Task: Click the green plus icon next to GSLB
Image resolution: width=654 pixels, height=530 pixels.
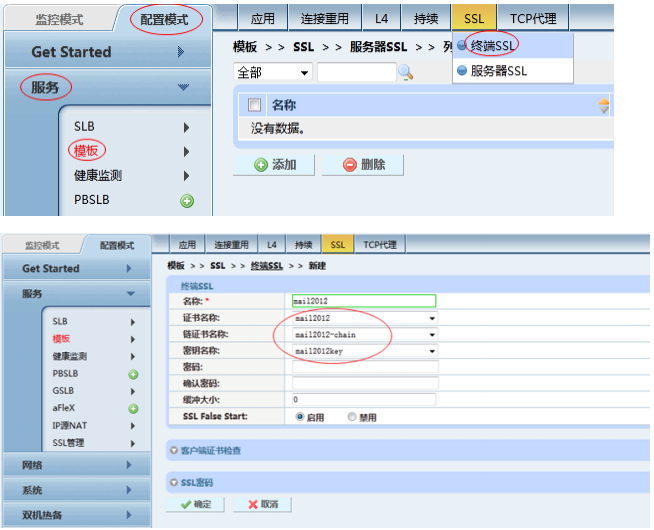Action: (x=132, y=391)
